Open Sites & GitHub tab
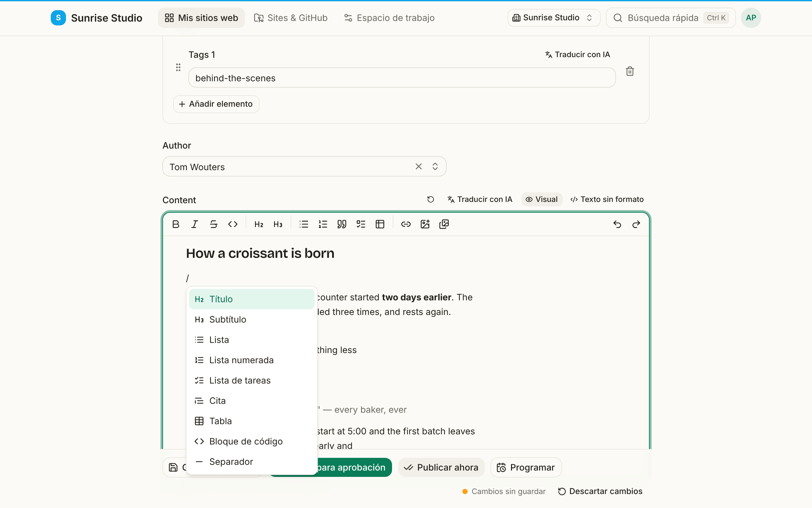The width and height of the screenshot is (812, 508). [291, 18]
